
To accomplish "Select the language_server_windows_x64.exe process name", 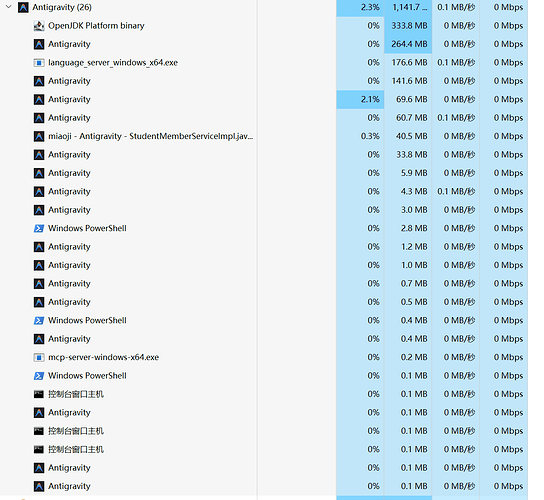I will tap(113, 63).
